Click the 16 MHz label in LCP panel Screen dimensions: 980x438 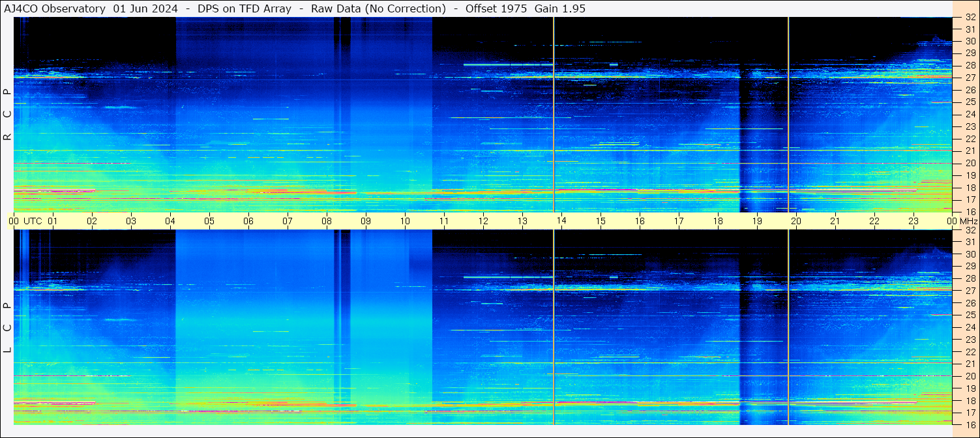click(x=970, y=424)
